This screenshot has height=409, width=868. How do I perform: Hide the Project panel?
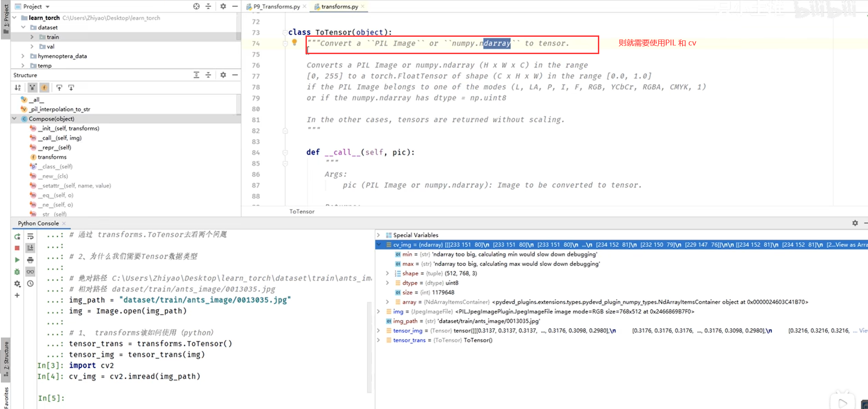point(235,6)
